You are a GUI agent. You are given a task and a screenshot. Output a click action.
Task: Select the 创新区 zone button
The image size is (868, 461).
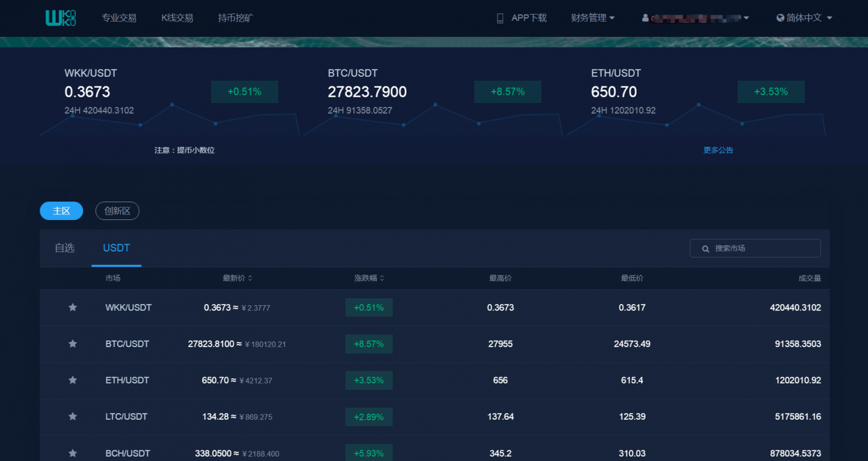pos(117,211)
